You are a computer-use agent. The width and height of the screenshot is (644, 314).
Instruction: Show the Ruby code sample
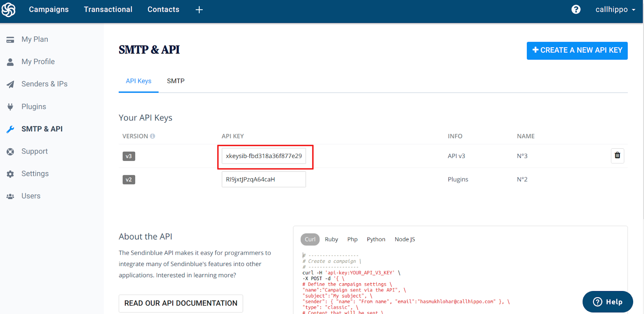pyautogui.click(x=331, y=239)
